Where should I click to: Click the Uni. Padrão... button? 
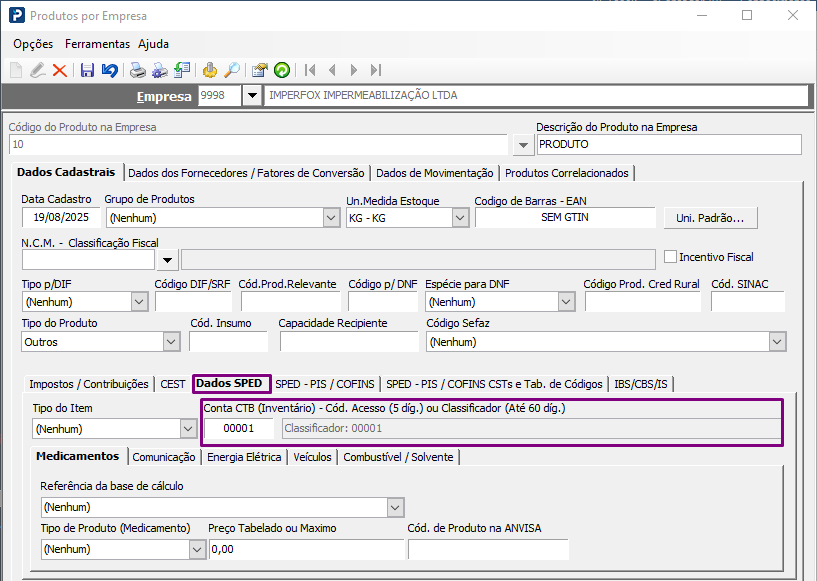pyautogui.click(x=710, y=218)
